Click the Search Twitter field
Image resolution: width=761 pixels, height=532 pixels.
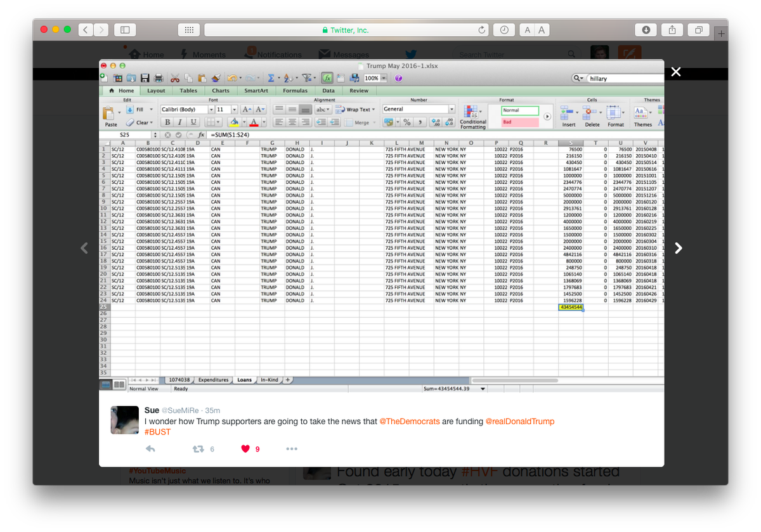tap(517, 55)
